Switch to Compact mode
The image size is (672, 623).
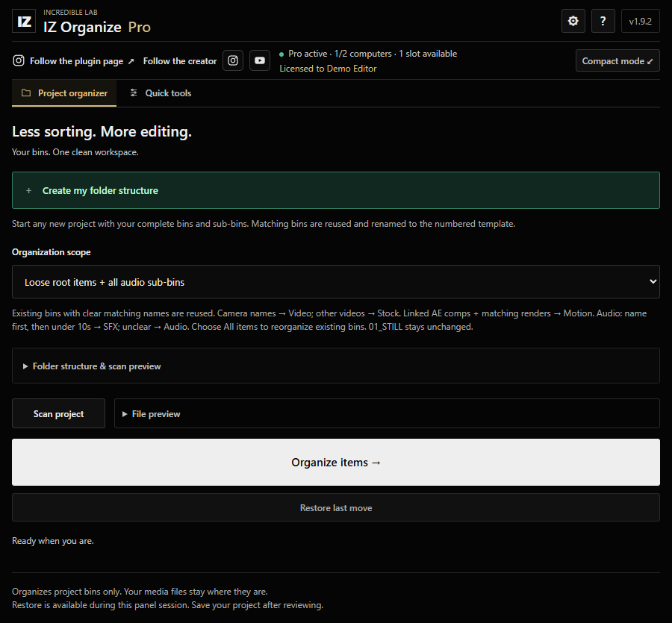617,60
